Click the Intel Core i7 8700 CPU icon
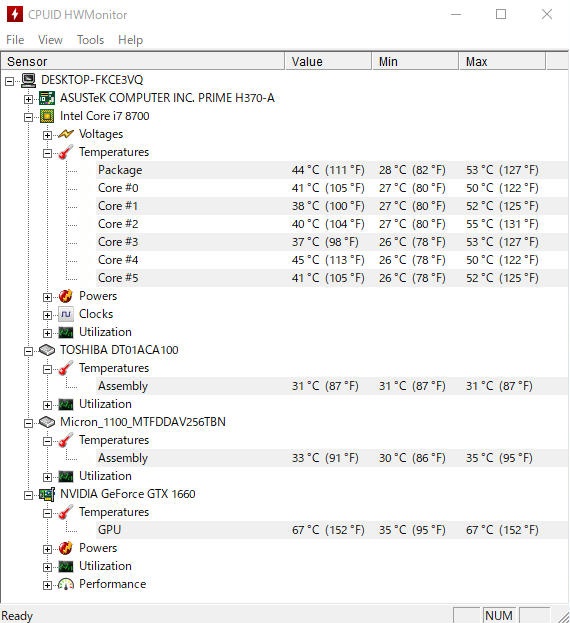 click(47, 116)
